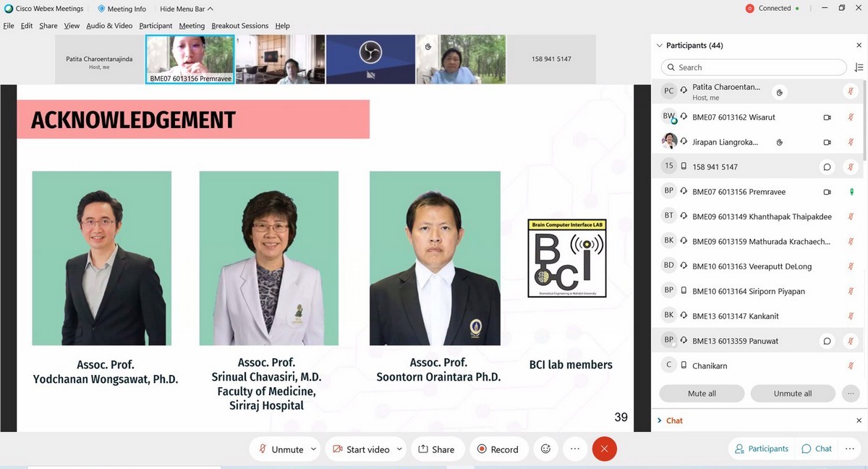Expand the Chat panel section
The height and width of the screenshot is (469, 868).
659,421
